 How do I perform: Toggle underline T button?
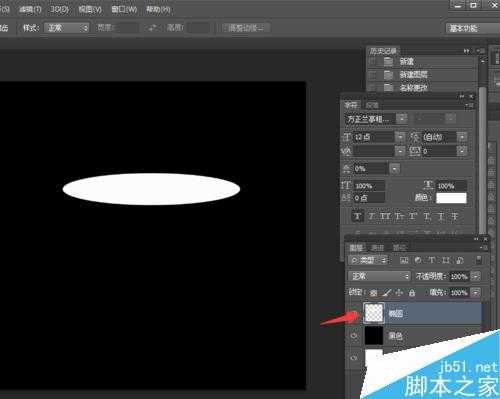pyautogui.click(x=441, y=217)
